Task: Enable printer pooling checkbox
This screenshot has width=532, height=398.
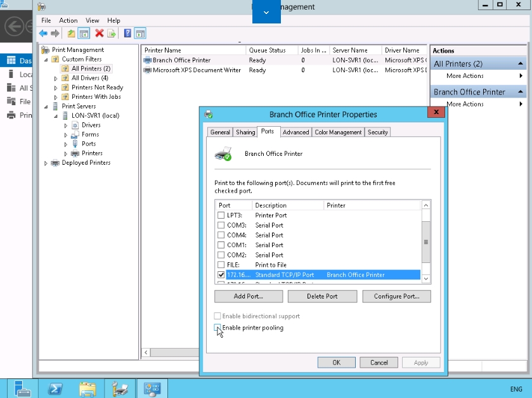Action: (x=218, y=328)
